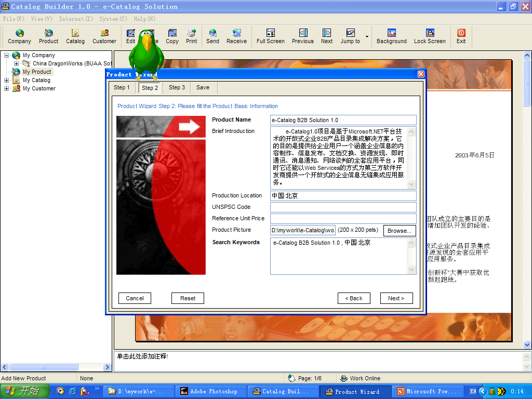Click the Receive toolbar icon
Viewport: 532px width, 399px height.
[x=236, y=36]
